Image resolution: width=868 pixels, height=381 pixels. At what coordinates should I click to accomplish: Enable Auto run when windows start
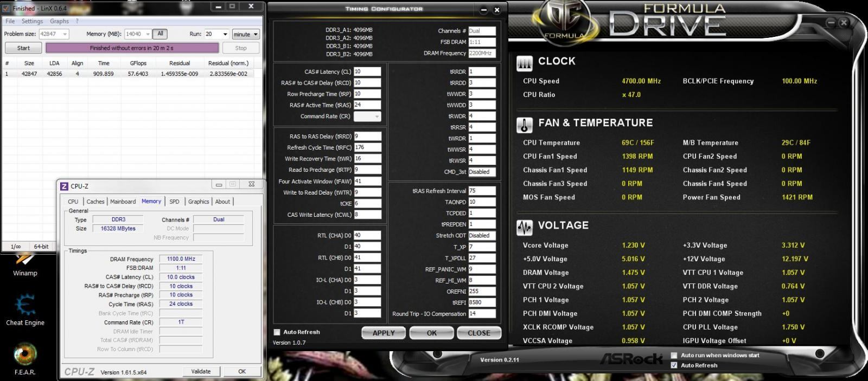(x=674, y=356)
